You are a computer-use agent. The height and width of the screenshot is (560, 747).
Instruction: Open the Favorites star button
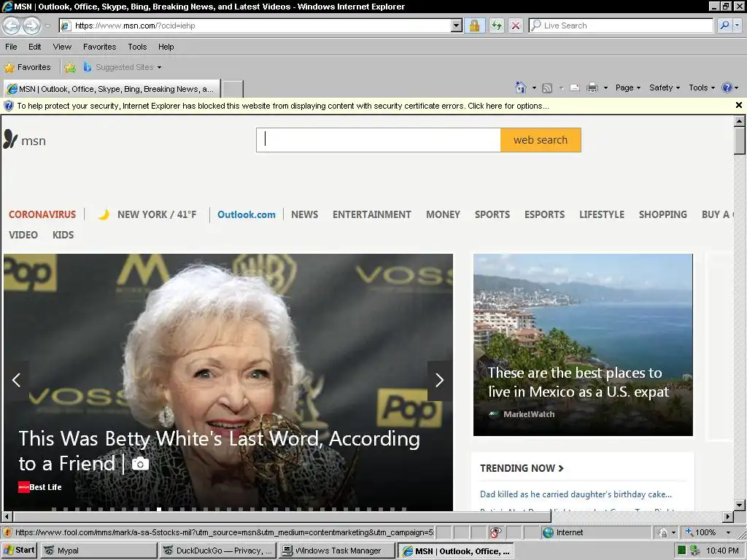28,68
